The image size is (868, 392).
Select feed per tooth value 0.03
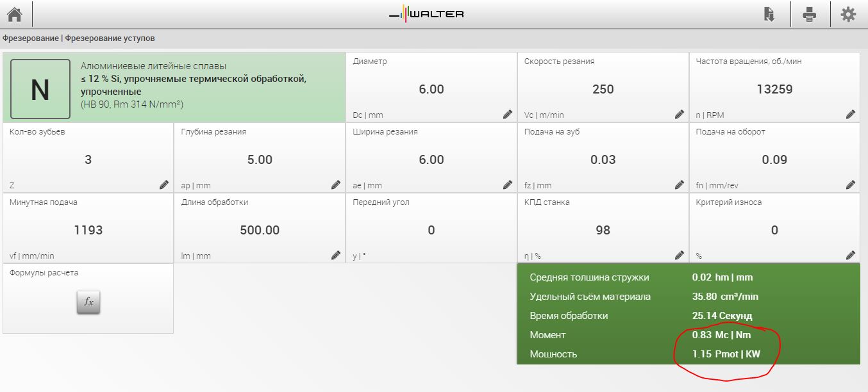pyautogui.click(x=603, y=159)
